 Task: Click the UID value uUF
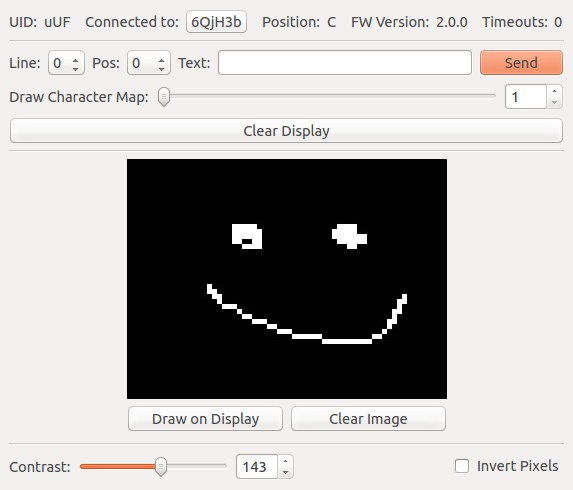pos(57,22)
